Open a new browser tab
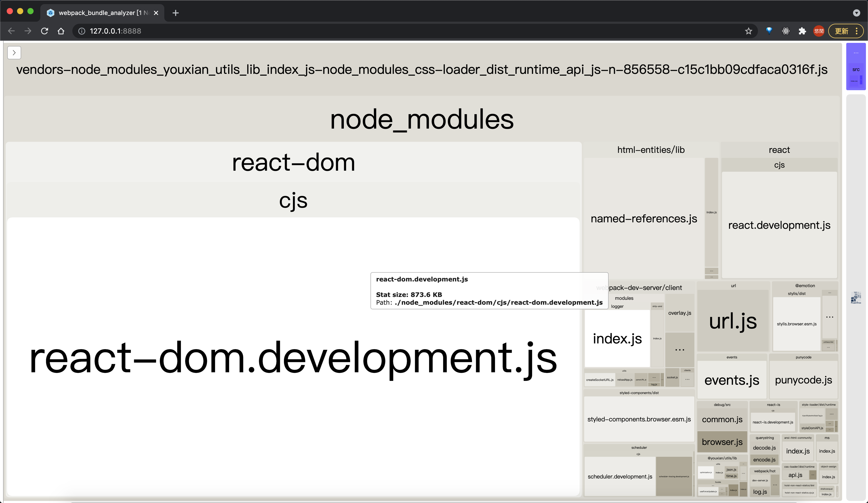Image resolution: width=868 pixels, height=503 pixels. click(176, 13)
